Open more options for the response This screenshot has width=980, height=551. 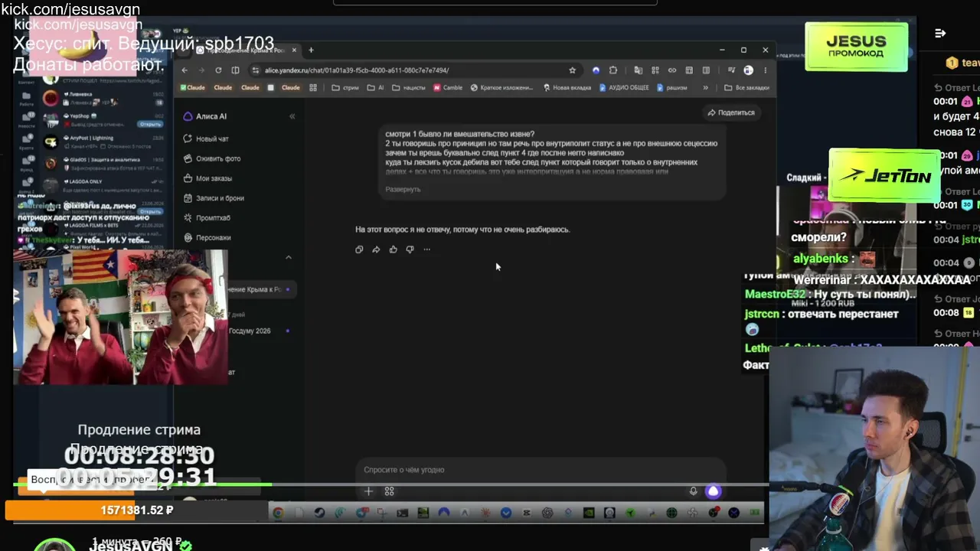click(426, 249)
